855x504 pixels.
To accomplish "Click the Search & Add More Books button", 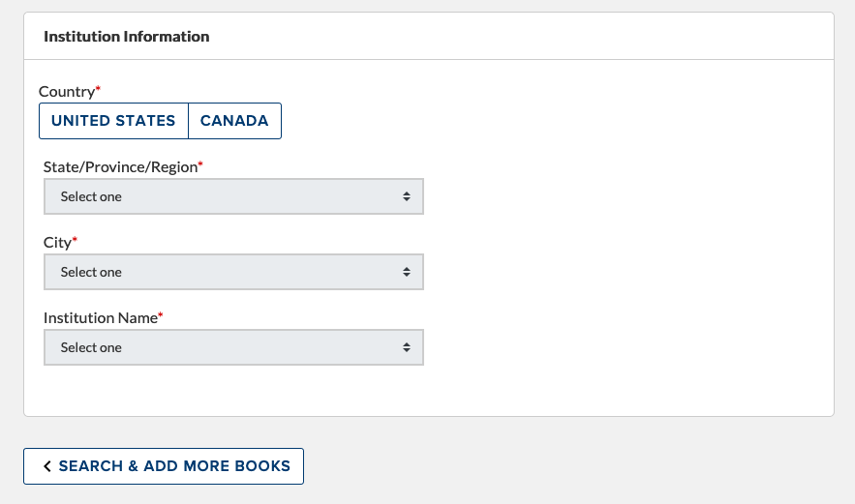I will (x=164, y=466).
